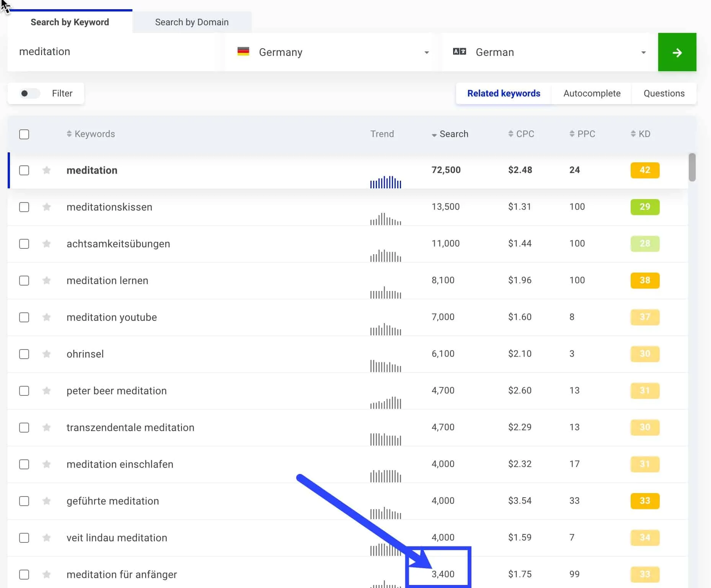Click the KD 42 badge
The height and width of the screenshot is (588, 711).
(645, 170)
